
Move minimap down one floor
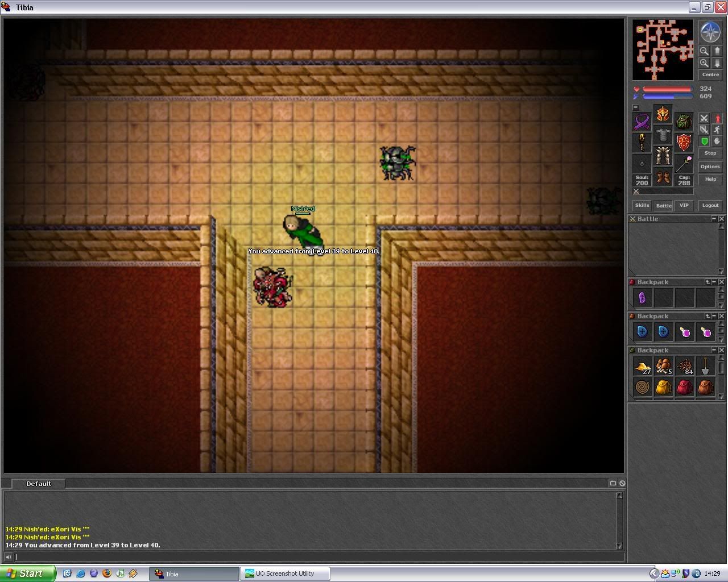tap(717, 63)
